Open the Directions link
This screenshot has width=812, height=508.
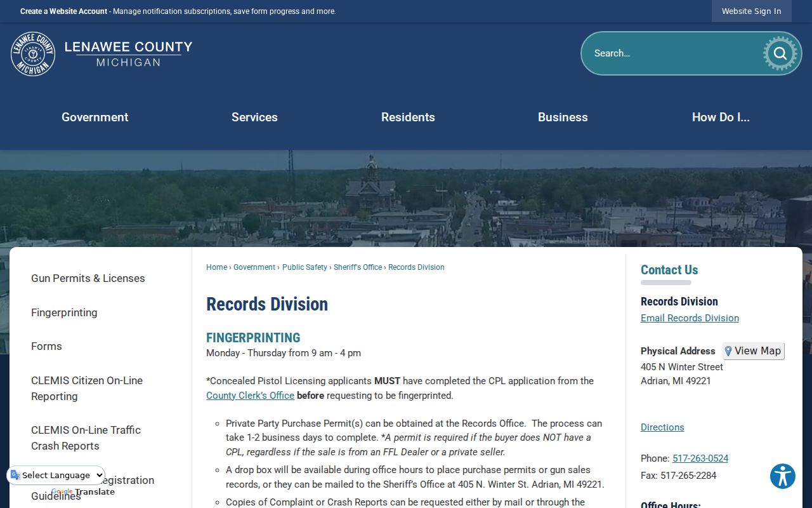(662, 427)
